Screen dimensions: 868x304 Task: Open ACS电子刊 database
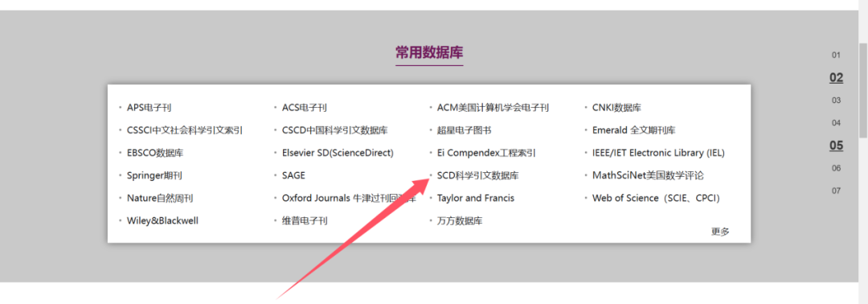tap(304, 108)
